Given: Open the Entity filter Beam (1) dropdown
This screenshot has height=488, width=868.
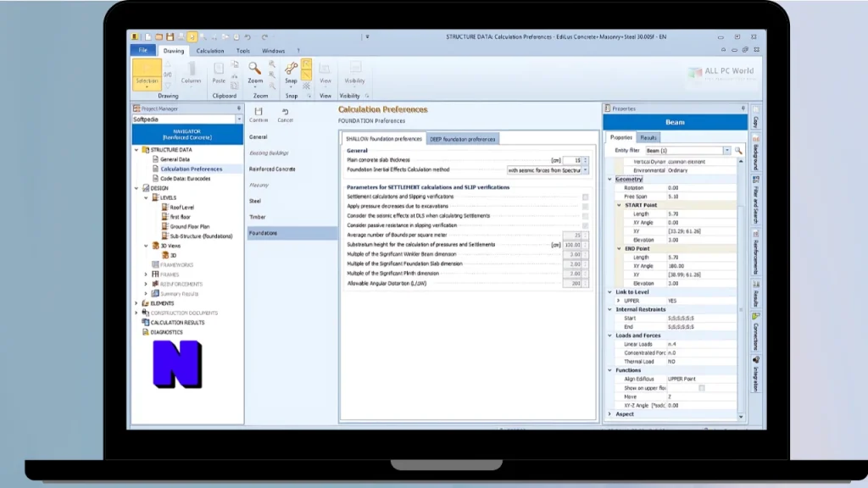Looking at the screenshot, I should 726,151.
